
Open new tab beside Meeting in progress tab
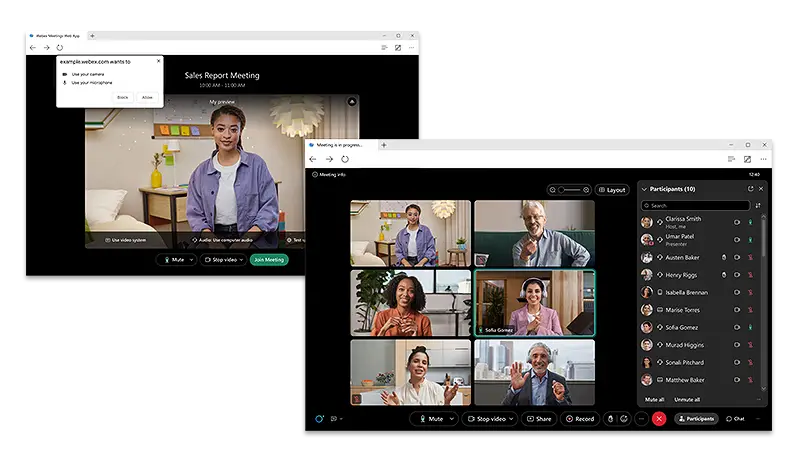click(x=384, y=145)
